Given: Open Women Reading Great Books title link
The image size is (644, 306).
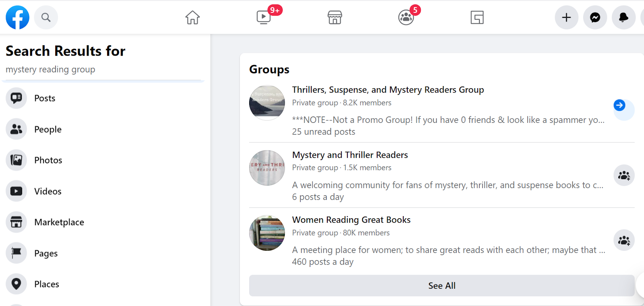Looking at the screenshot, I should click(351, 220).
